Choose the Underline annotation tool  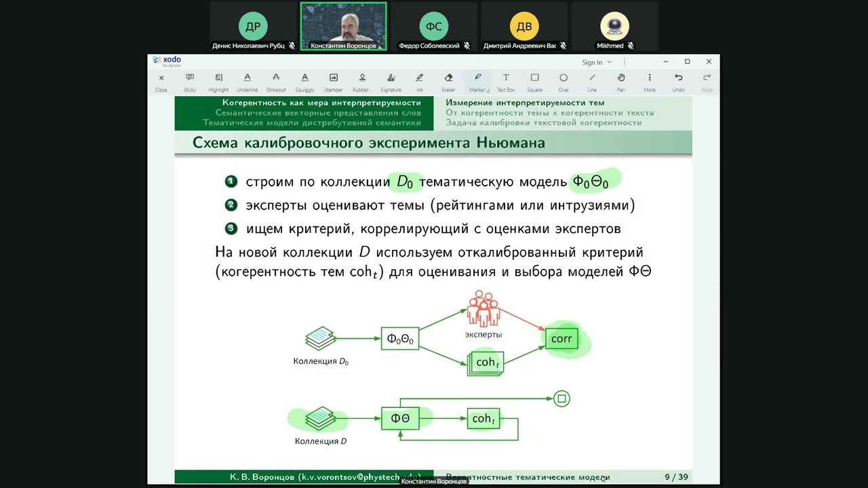coord(247,82)
